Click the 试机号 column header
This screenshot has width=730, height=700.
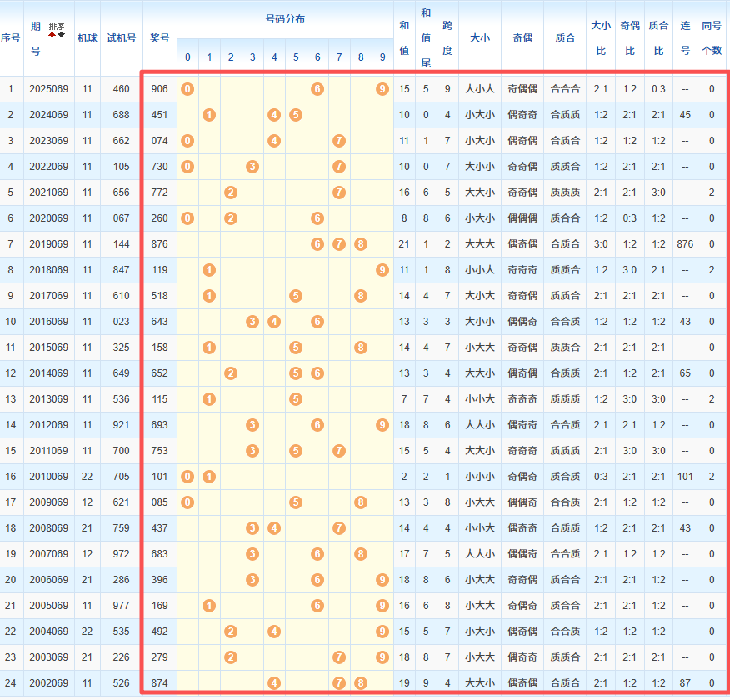click(121, 37)
